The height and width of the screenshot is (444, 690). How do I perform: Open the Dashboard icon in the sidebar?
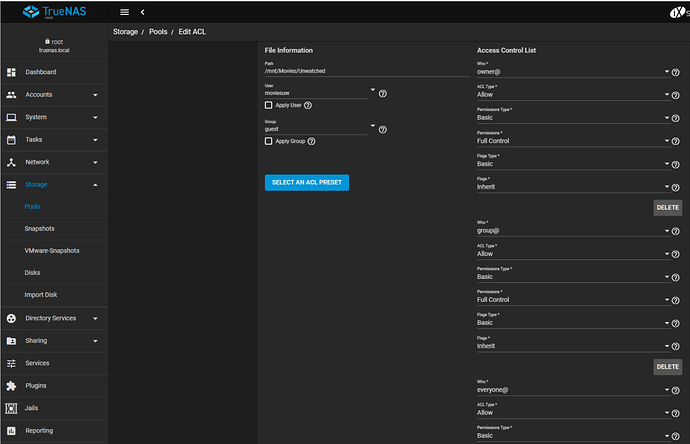pyautogui.click(x=11, y=72)
